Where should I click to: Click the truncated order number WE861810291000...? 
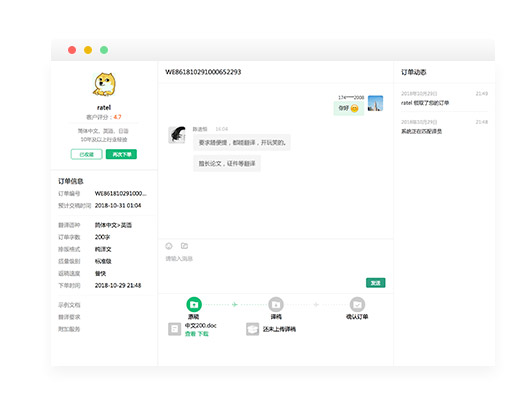[x=121, y=193]
